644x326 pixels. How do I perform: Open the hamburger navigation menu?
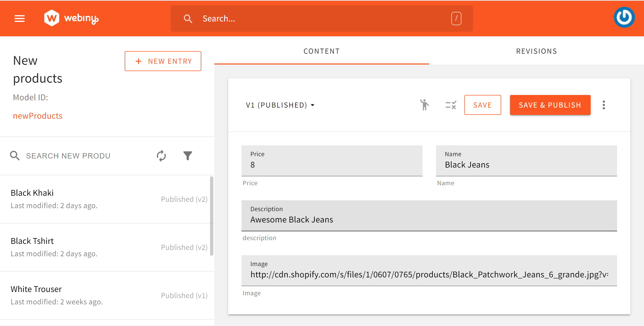point(19,18)
